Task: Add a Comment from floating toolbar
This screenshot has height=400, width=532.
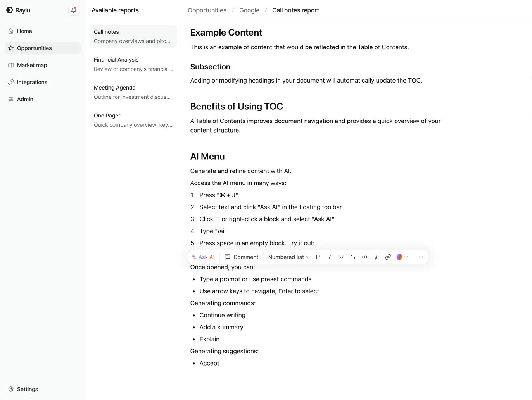Action: pos(242,257)
